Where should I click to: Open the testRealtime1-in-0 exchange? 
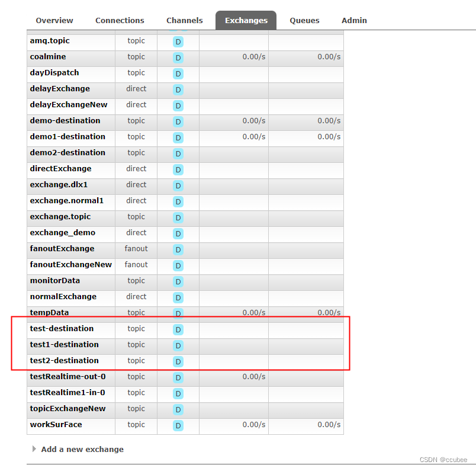pos(67,393)
